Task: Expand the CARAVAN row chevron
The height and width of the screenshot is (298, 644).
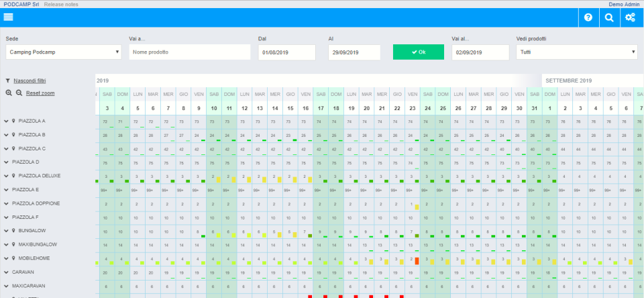Action: coord(6,272)
